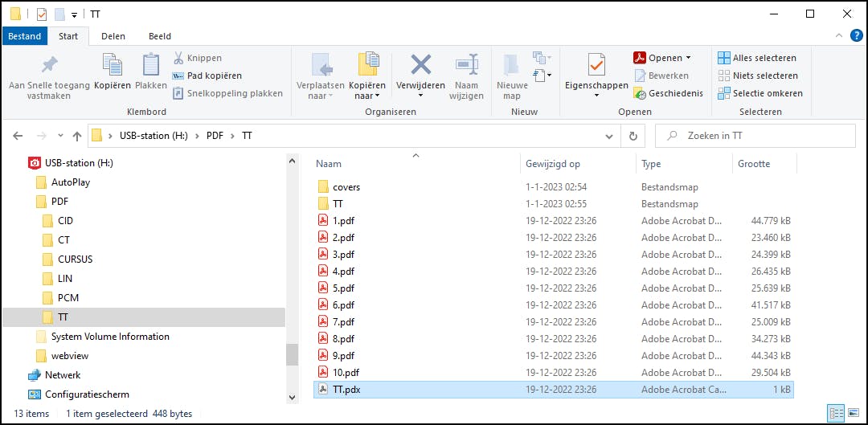Click Pin to Quick access (Aan Snelle toegang vastmaken)
This screenshot has height=425, width=868.
(49, 77)
